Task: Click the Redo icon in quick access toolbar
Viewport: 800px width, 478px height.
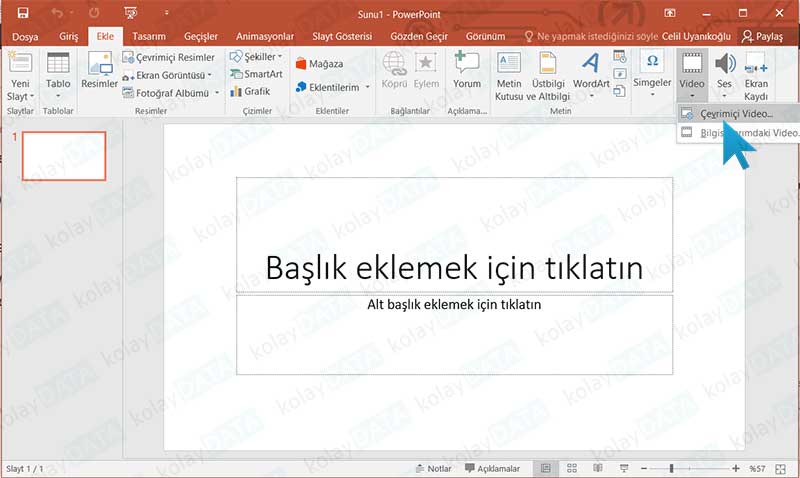Action: [94, 13]
